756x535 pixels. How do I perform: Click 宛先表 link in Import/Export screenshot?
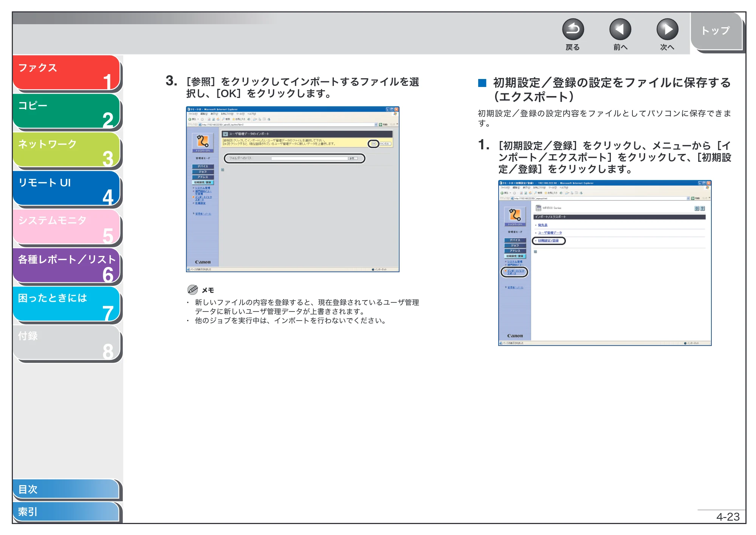pos(542,225)
